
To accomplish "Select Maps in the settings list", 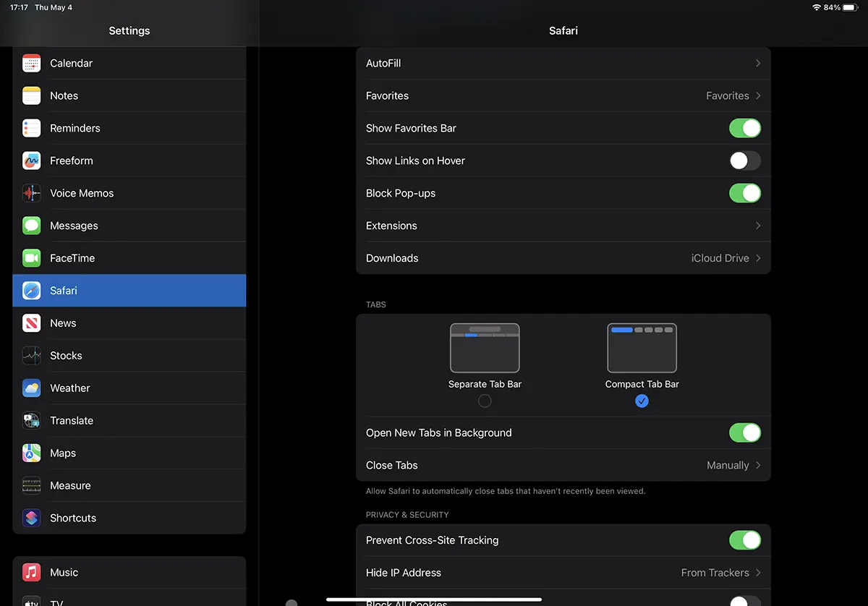I will click(129, 453).
